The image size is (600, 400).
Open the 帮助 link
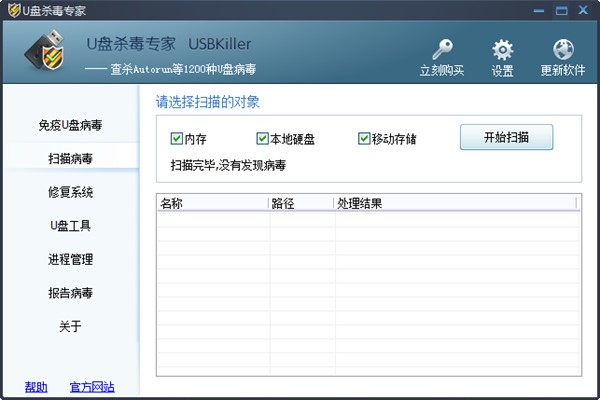click(36, 387)
